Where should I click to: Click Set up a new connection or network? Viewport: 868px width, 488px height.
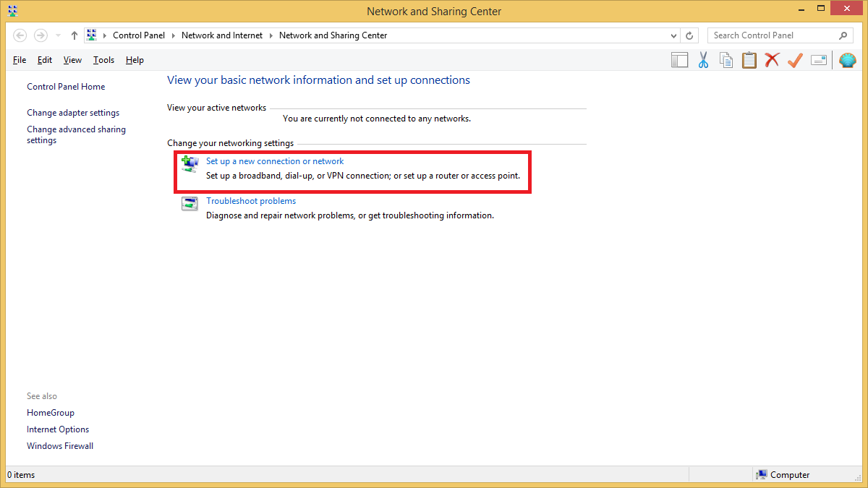275,161
